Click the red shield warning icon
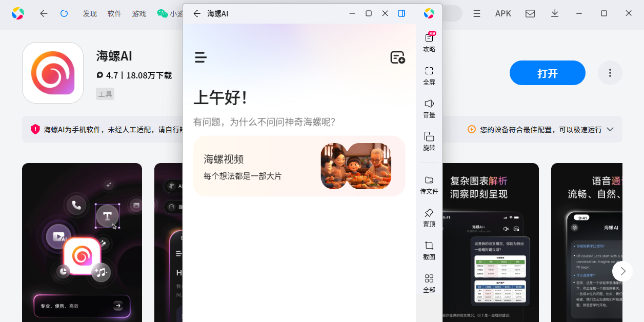The width and height of the screenshot is (644, 322). pyautogui.click(x=35, y=129)
